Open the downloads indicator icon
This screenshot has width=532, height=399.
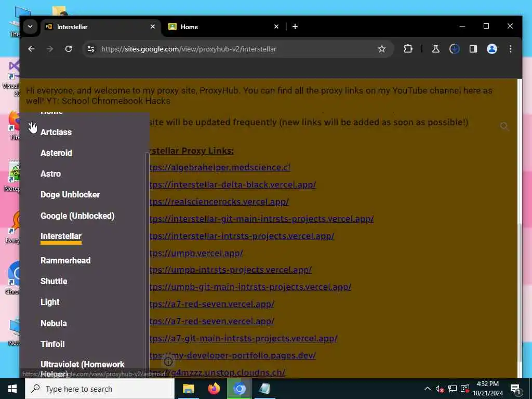pos(454,49)
